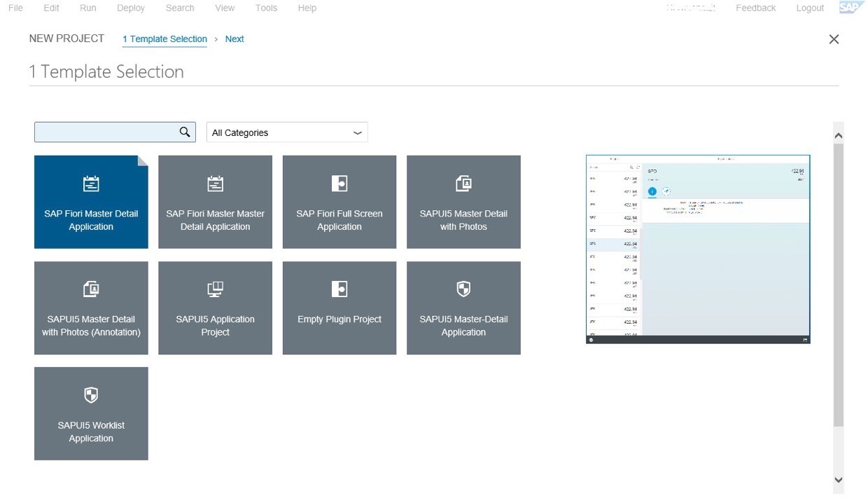Click the scrollbar down arrow
Screen dimensions: 868x501
[x=839, y=480]
